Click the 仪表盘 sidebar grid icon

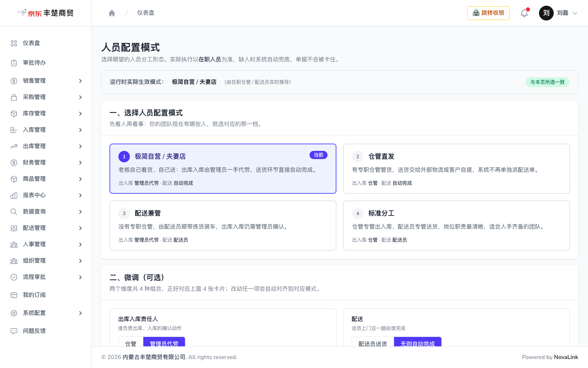(14, 43)
